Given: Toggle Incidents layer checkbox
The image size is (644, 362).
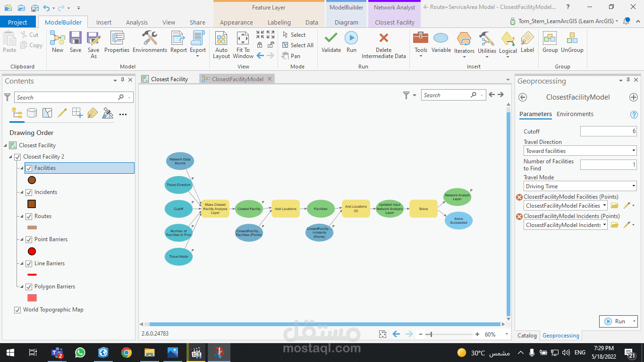Looking at the screenshot, I should [29, 192].
